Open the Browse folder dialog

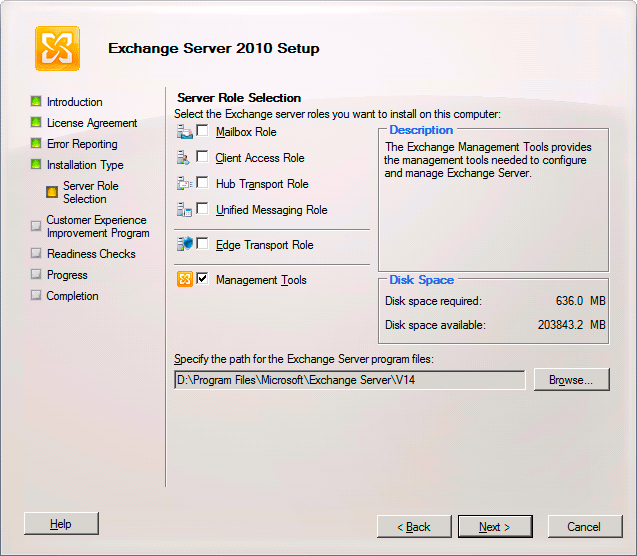pos(572,379)
